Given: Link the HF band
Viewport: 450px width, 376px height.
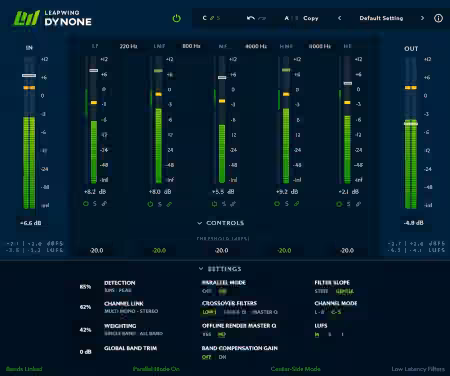Looking at the screenshot, I should [x=358, y=204].
